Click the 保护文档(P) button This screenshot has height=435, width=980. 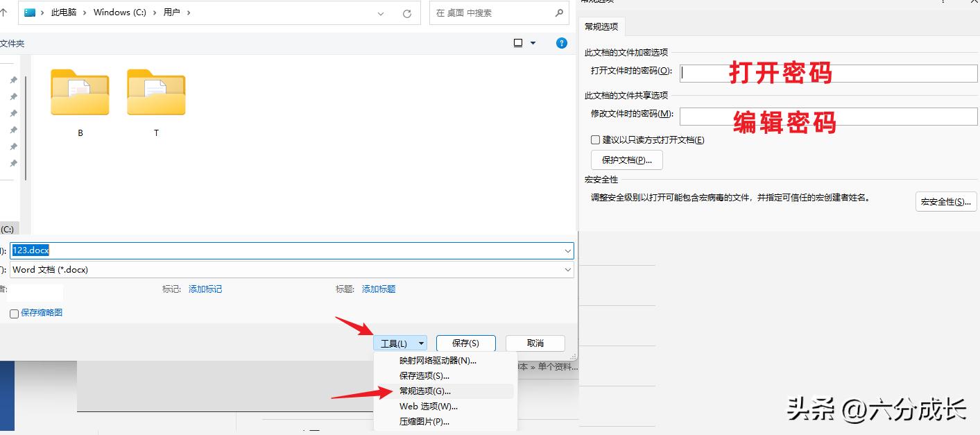pyautogui.click(x=626, y=160)
